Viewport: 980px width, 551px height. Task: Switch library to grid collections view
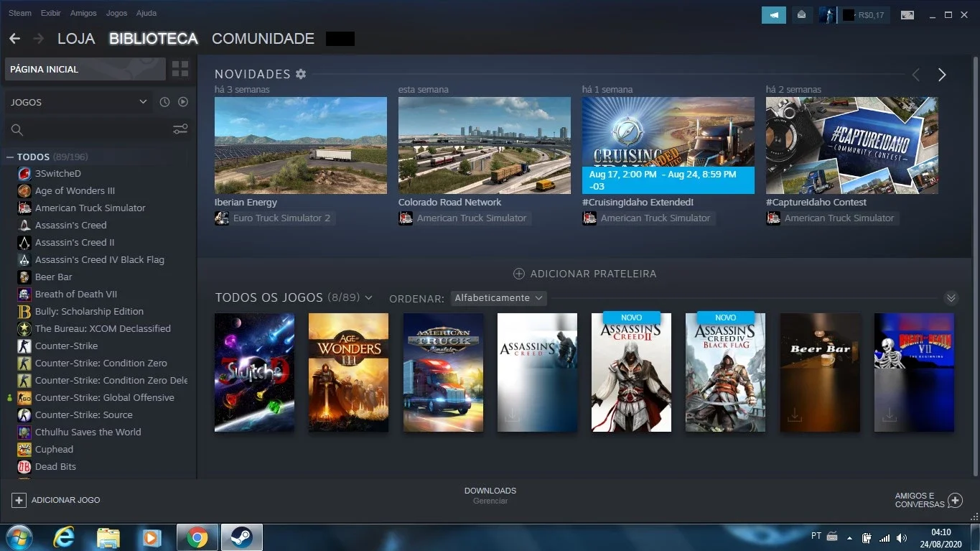click(180, 69)
